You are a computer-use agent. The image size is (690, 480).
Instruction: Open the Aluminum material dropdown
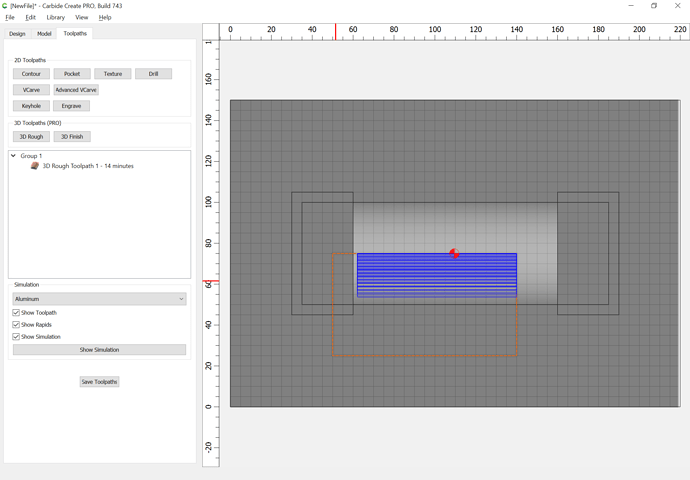pos(99,299)
